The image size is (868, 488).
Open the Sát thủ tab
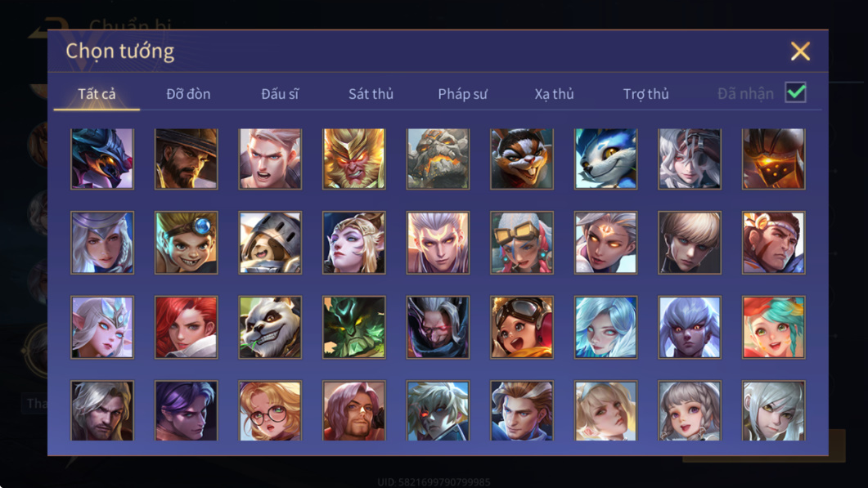click(371, 94)
